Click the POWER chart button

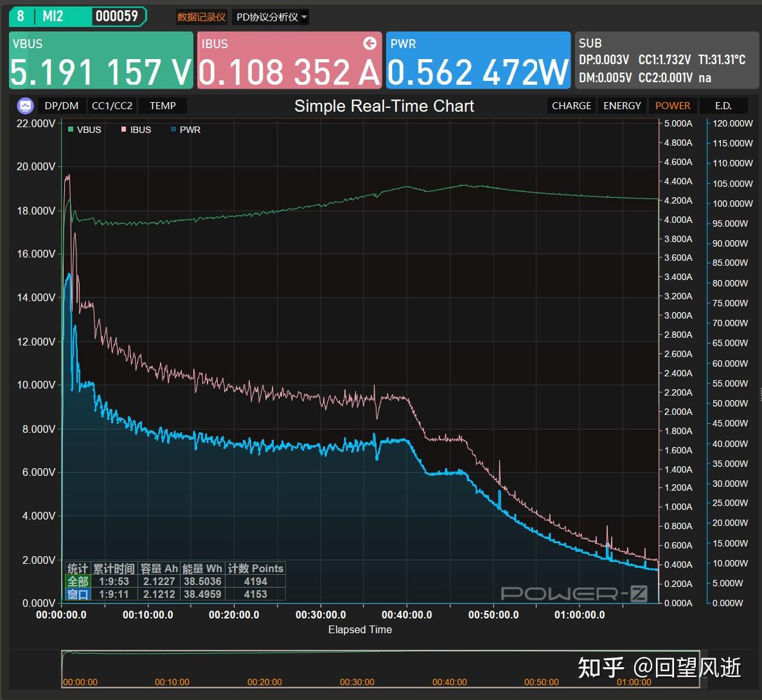(x=673, y=105)
